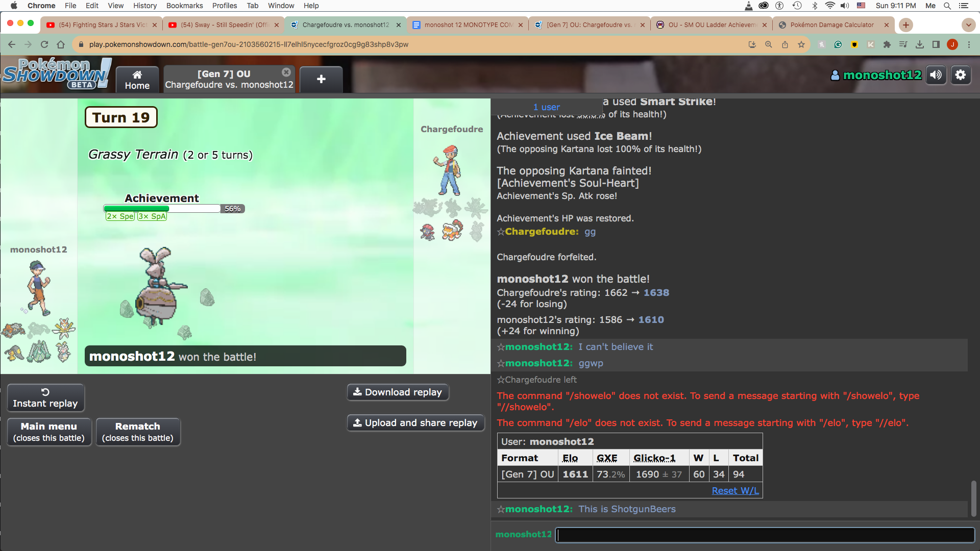Toggle the Showdown sound mute button
The width and height of the screenshot is (980, 551).
(936, 75)
